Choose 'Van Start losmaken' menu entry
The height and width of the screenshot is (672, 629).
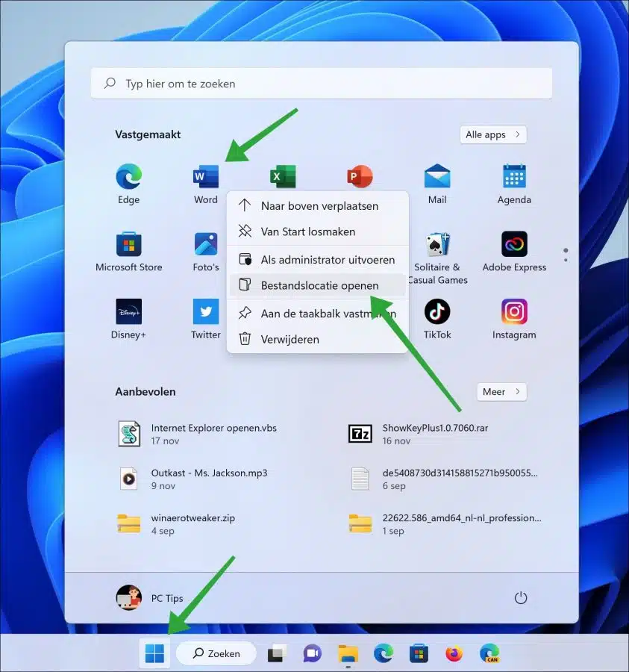(317, 231)
